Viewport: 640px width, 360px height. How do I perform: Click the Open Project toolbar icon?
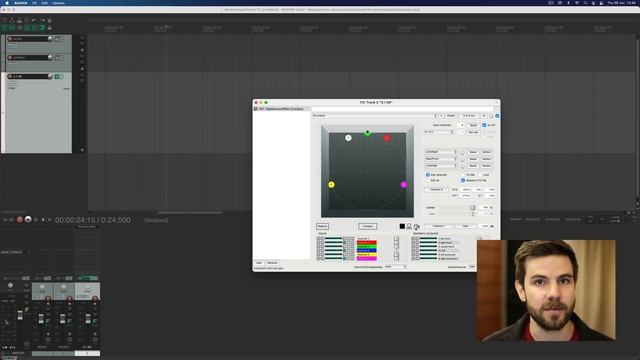click(x=12, y=20)
